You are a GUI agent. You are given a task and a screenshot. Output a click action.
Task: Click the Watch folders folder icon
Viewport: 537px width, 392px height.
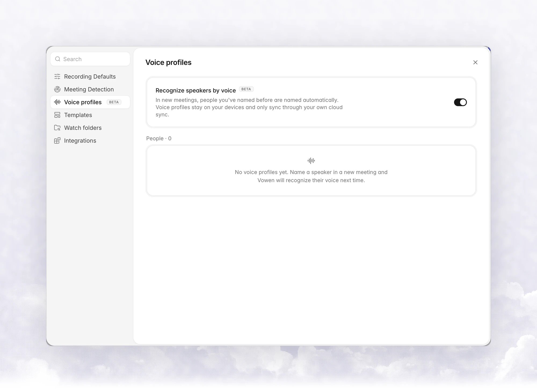(57, 128)
